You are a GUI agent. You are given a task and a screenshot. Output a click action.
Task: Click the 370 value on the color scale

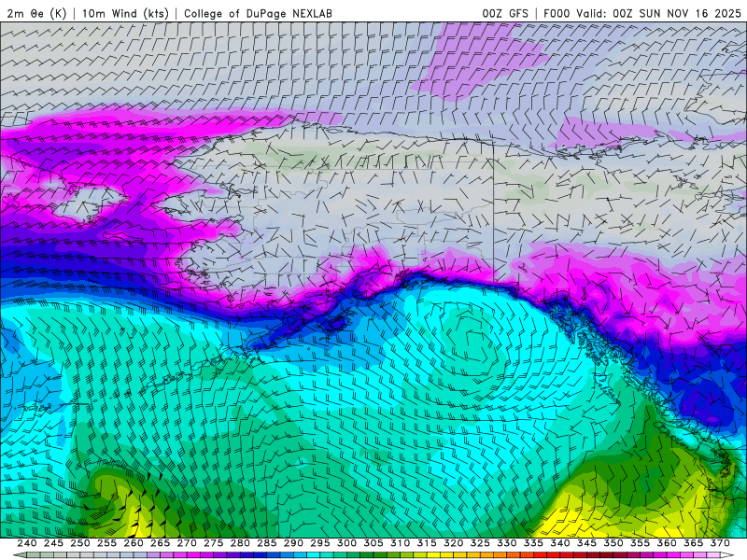click(719, 543)
